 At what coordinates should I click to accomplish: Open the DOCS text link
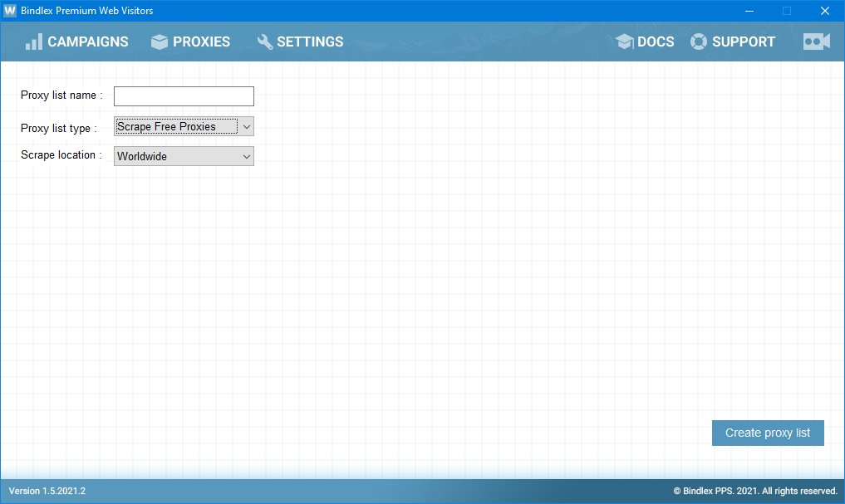(656, 42)
